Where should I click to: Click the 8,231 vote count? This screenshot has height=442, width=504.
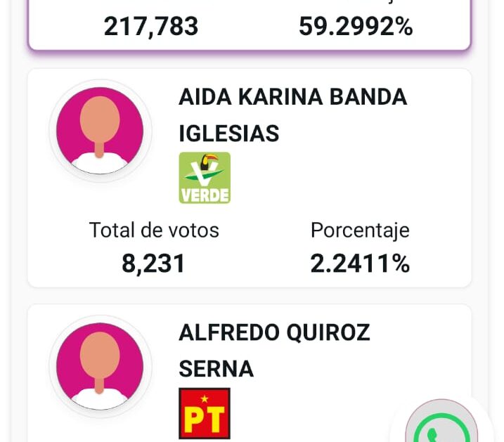(154, 264)
